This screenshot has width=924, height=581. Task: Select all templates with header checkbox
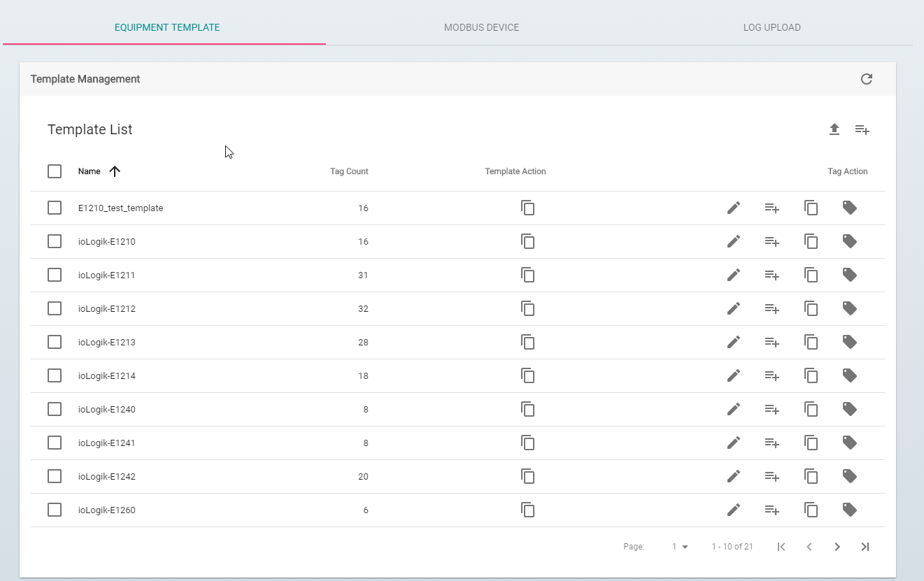click(55, 171)
